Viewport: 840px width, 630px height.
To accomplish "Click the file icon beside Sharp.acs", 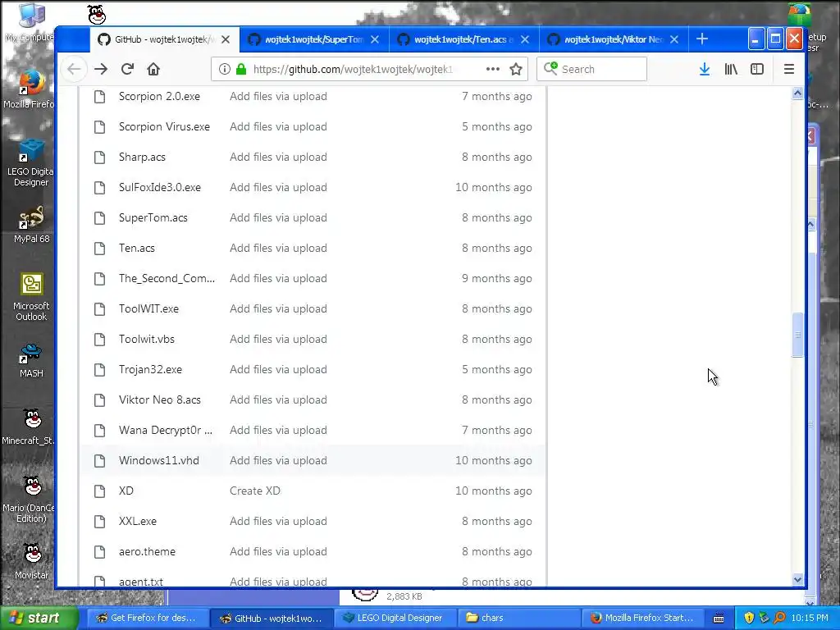I will pos(99,157).
